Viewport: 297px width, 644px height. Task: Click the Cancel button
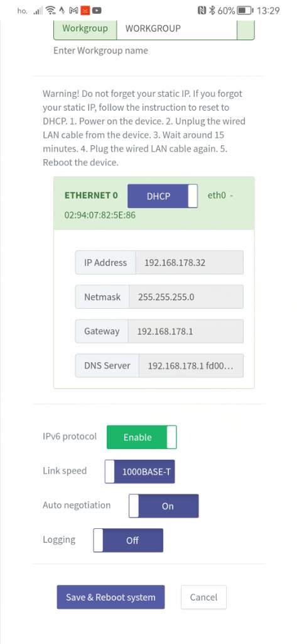click(x=203, y=597)
